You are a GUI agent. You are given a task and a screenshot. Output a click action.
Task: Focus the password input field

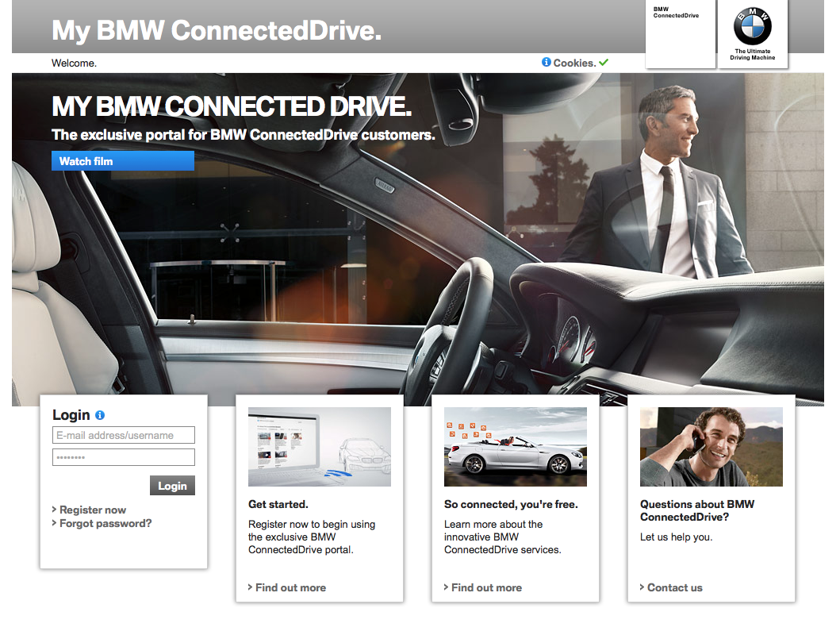pos(124,457)
